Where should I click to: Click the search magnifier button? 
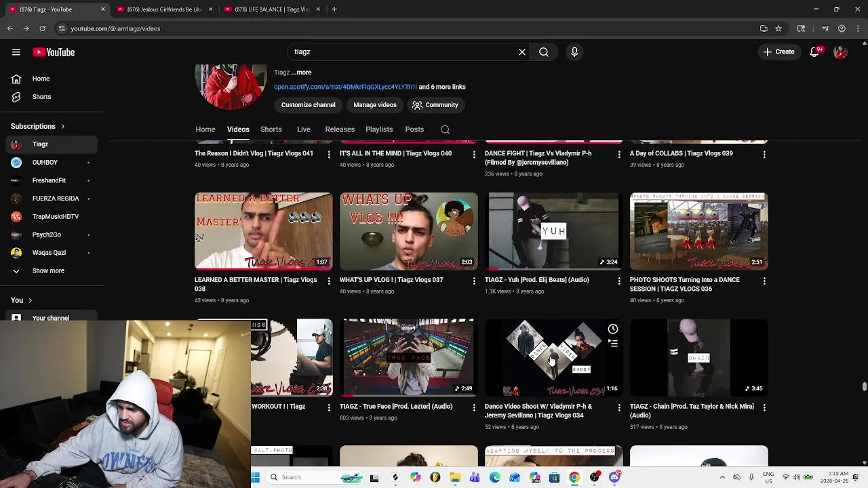tap(544, 52)
